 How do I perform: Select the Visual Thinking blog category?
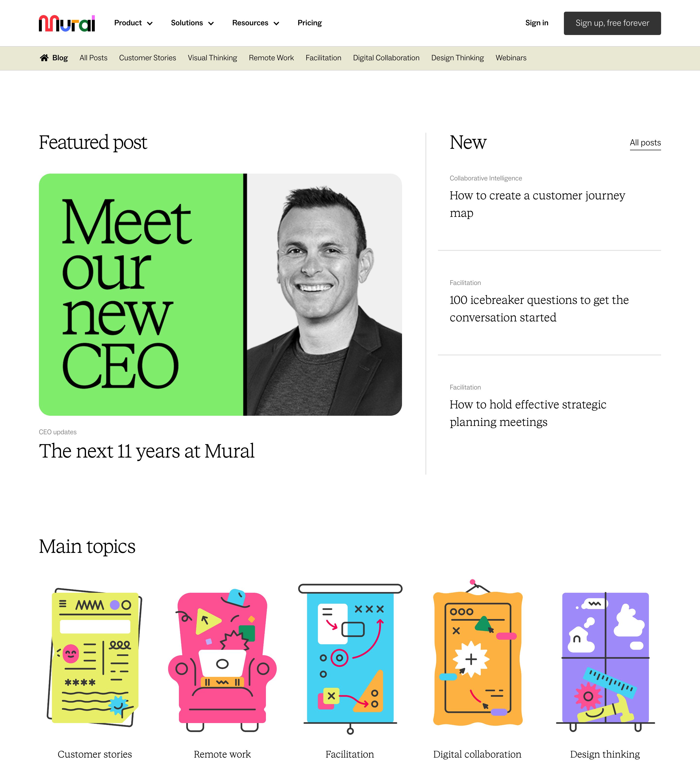[x=212, y=58]
